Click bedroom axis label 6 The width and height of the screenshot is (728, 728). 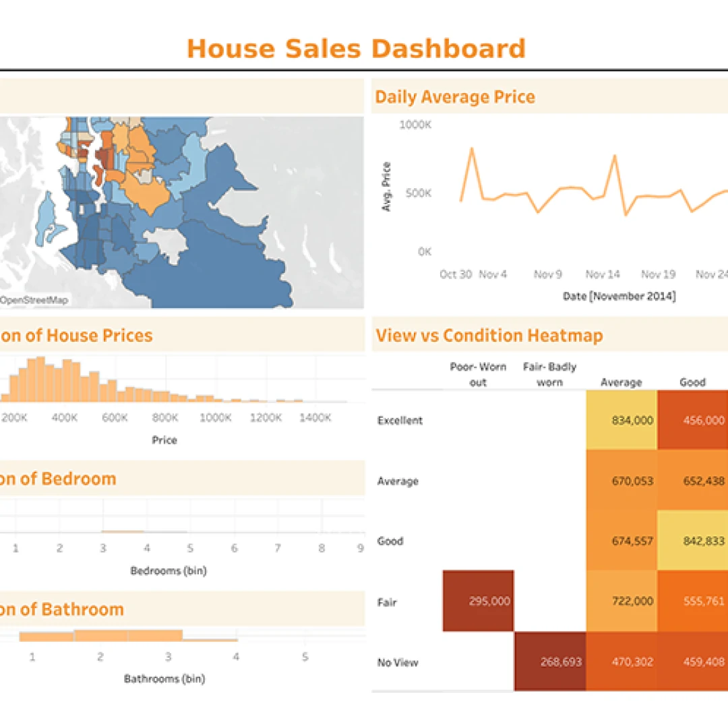point(234,548)
